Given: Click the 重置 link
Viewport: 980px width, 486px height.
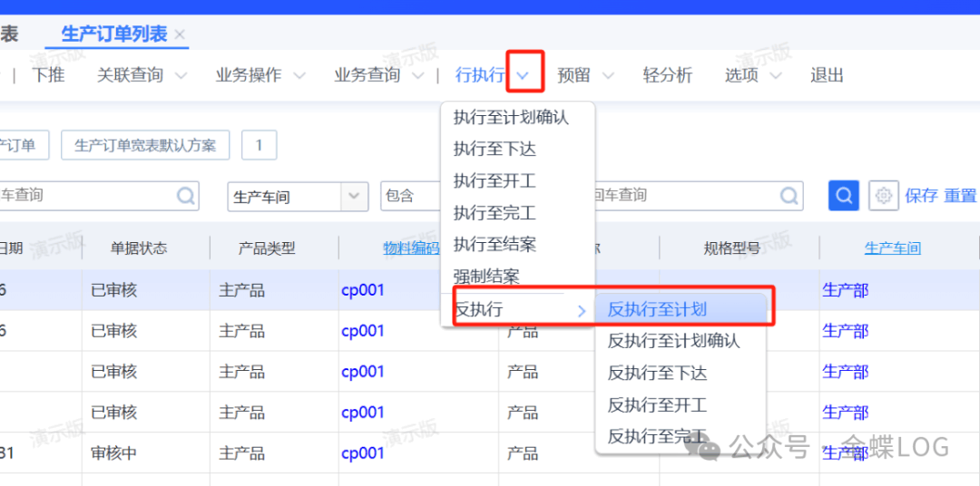Looking at the screenshot, I should [960, 196].
